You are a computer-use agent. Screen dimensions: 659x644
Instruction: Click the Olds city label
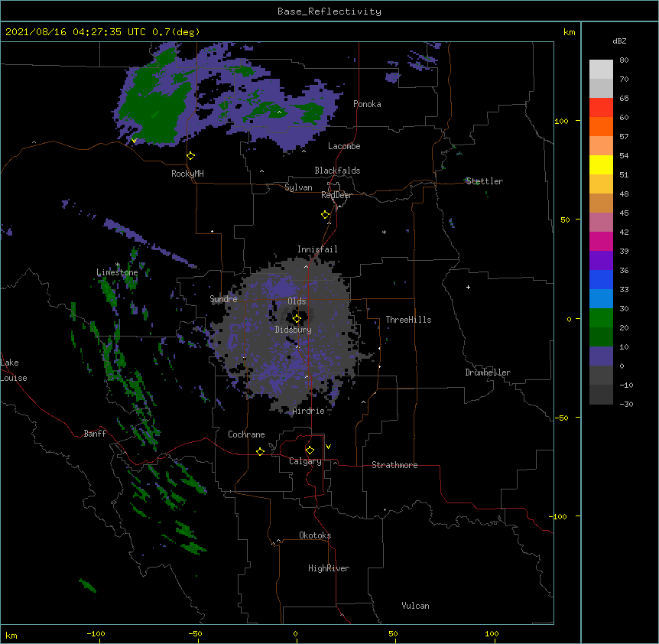(297, 301)
